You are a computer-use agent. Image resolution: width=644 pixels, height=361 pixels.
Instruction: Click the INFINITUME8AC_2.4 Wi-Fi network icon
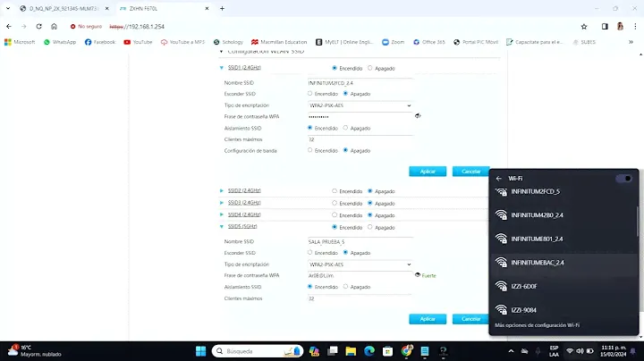501,263
